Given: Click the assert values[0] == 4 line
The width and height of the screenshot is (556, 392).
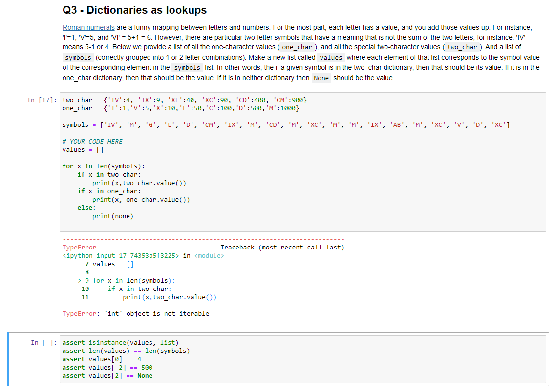Looking at the screenshot, I should 104,359.
